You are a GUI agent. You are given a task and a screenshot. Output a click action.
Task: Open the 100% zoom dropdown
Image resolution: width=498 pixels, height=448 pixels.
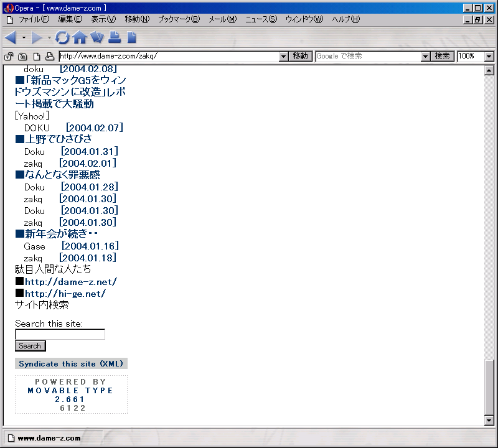point(489,57)
